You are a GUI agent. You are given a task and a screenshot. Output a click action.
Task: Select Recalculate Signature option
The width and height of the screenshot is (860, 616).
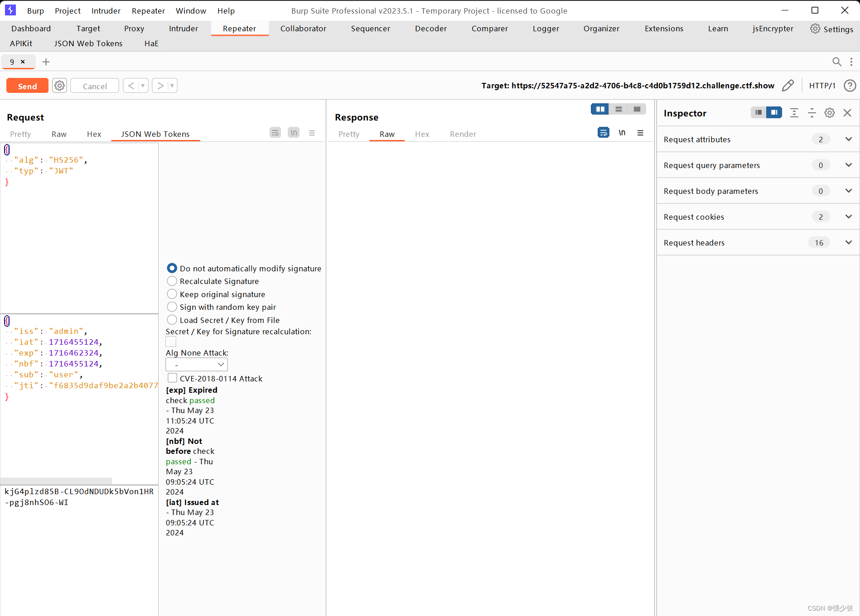click(x=172, y=281)
